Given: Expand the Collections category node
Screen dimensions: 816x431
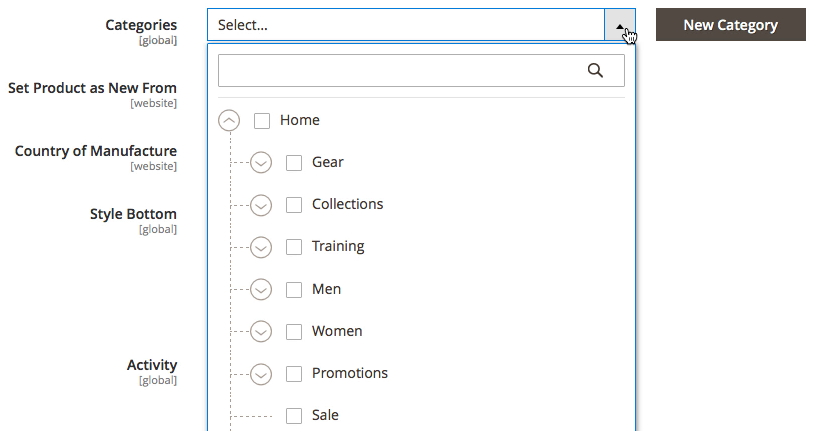Looking at the screenshot, I should pyautogui.click(x=261, y=205).
